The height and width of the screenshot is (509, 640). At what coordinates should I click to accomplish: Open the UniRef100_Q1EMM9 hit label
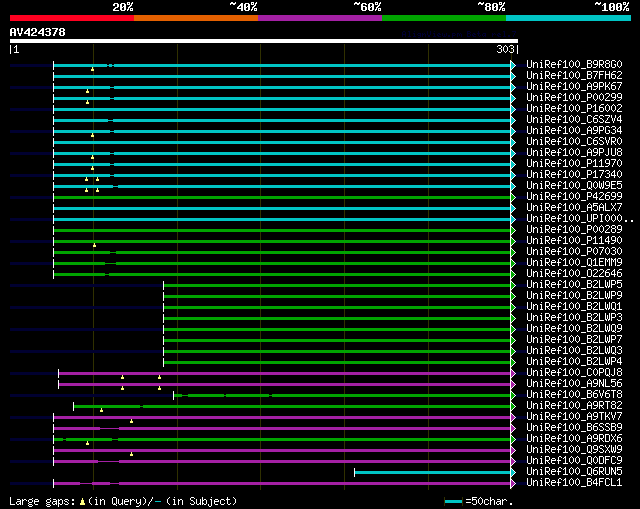coord(574,263)
